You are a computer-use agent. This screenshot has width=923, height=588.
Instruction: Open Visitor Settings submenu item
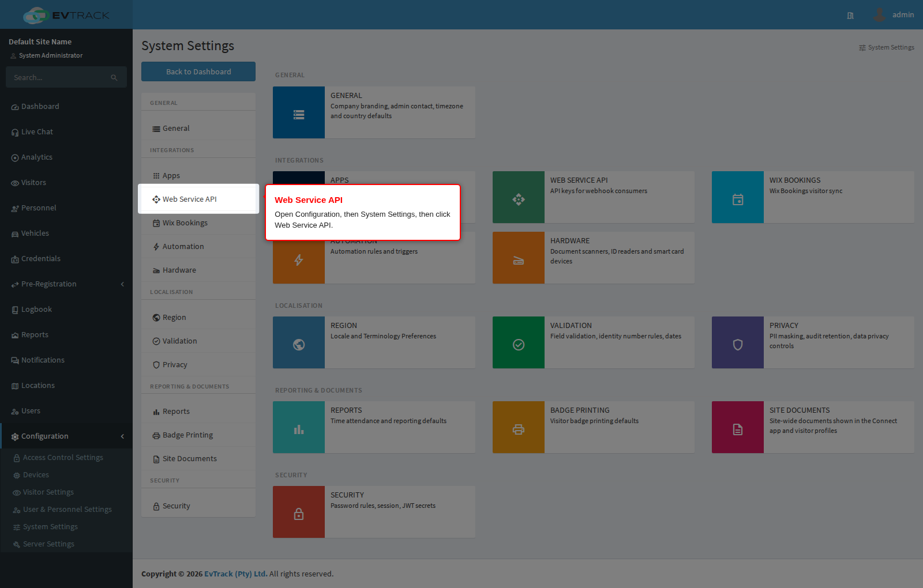pos(66,492)
